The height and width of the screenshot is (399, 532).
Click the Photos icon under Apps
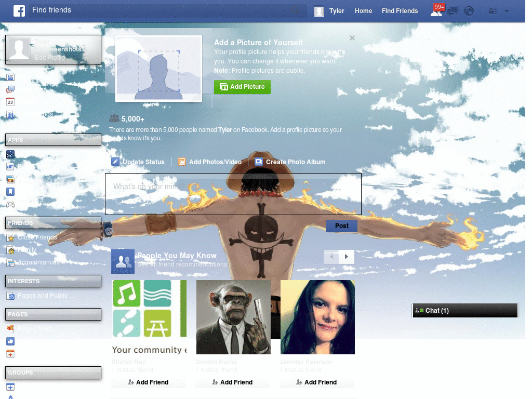pyautogui.click(x=10, y=179)
